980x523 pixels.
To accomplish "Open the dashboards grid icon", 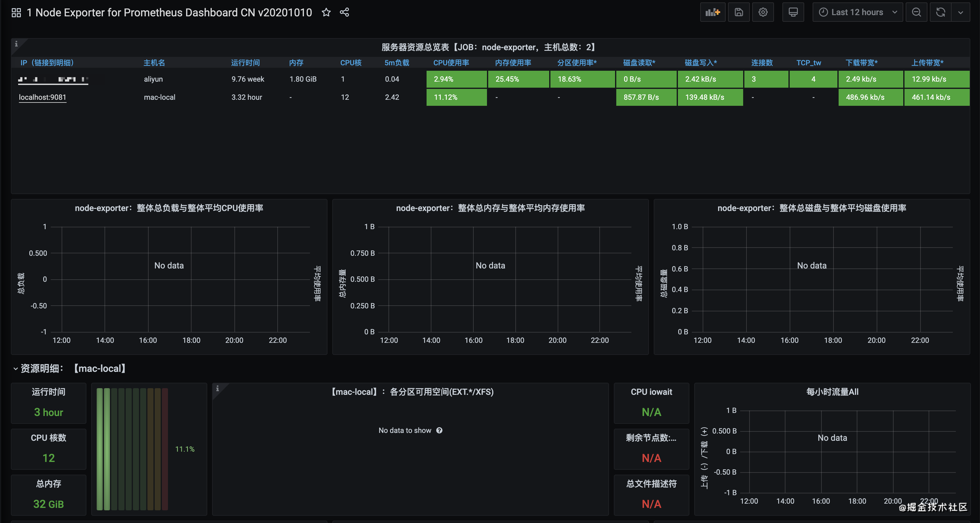I will [16, 13].
